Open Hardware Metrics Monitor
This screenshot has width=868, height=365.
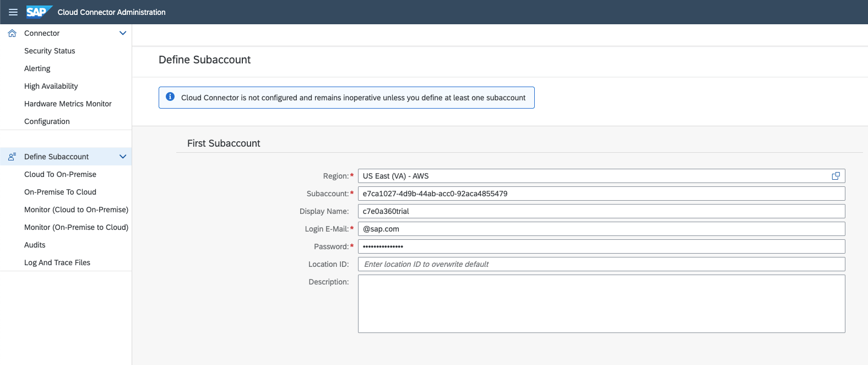click(x=66, y=104)
